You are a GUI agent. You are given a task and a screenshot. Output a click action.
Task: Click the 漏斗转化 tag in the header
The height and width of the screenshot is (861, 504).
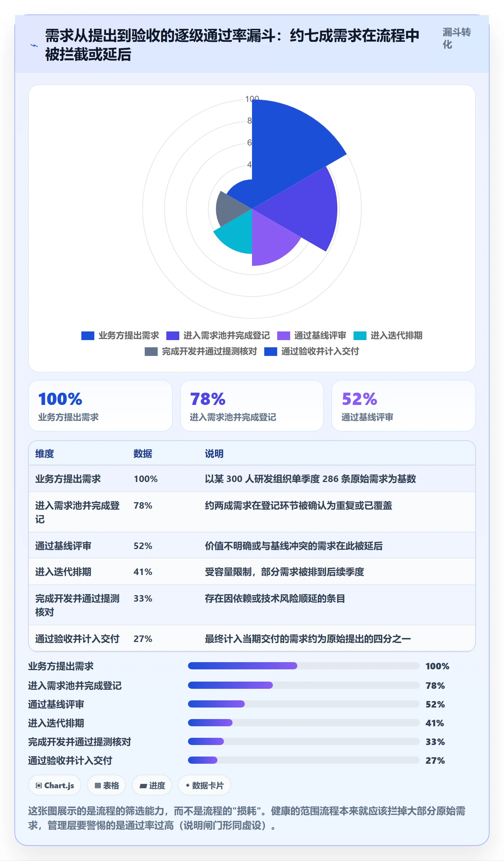(456, 38)
